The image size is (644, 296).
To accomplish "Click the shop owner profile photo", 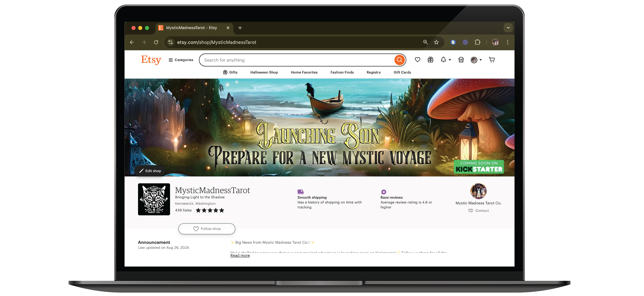I will (478, 191).
